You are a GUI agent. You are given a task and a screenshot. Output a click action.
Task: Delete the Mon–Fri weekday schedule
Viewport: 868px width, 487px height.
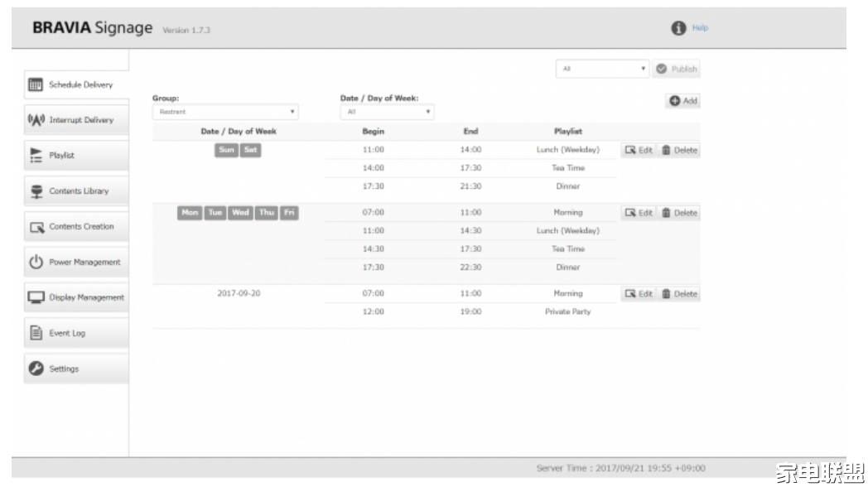(x=679, y=213)
